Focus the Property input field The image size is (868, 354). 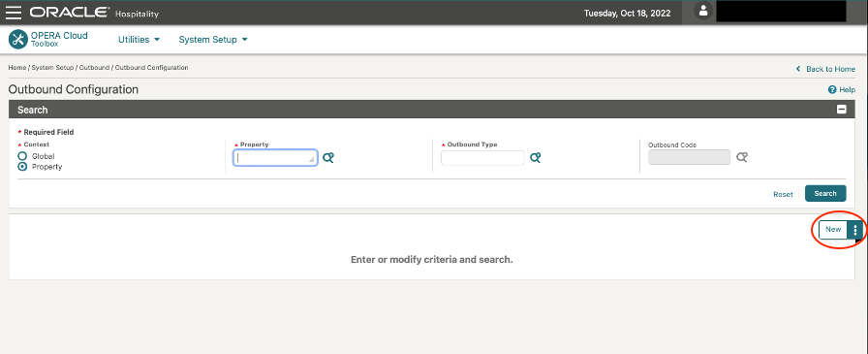pyautogui.click(x=275, y=158)
